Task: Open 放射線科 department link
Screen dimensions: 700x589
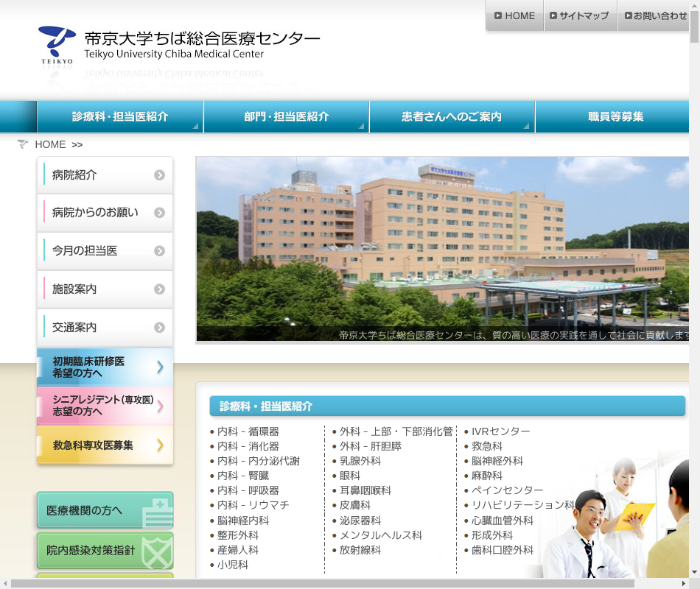Action: coord(360,550)
